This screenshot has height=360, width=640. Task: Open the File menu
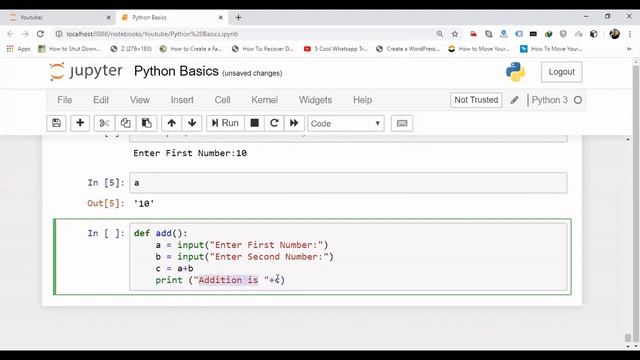tap(64, 100)
